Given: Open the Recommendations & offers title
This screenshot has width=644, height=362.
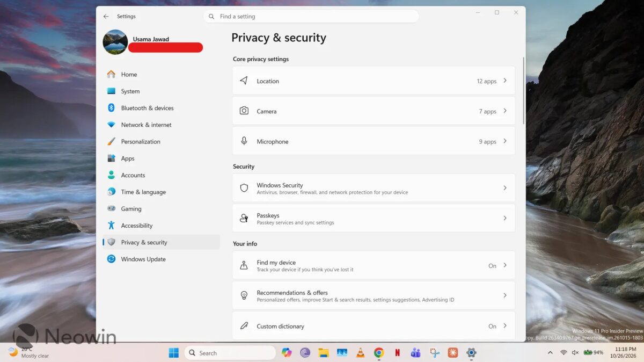Looking at the screenshot, I should (292, 293).
